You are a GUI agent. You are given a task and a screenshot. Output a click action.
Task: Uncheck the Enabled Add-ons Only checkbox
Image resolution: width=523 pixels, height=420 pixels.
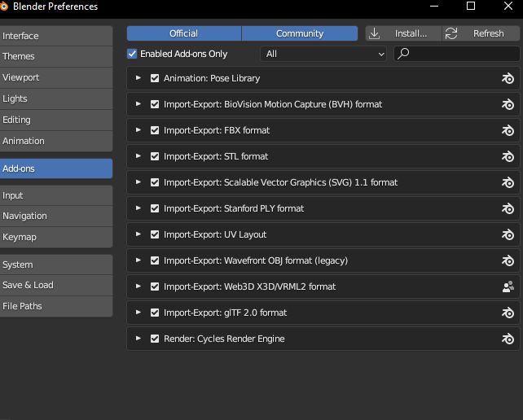coord(133,54)
